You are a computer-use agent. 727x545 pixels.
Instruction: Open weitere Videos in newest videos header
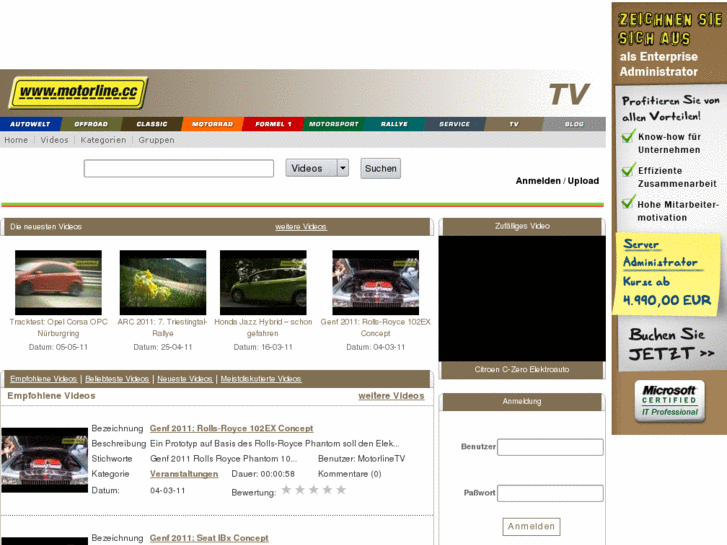click(x=301, y=227)
